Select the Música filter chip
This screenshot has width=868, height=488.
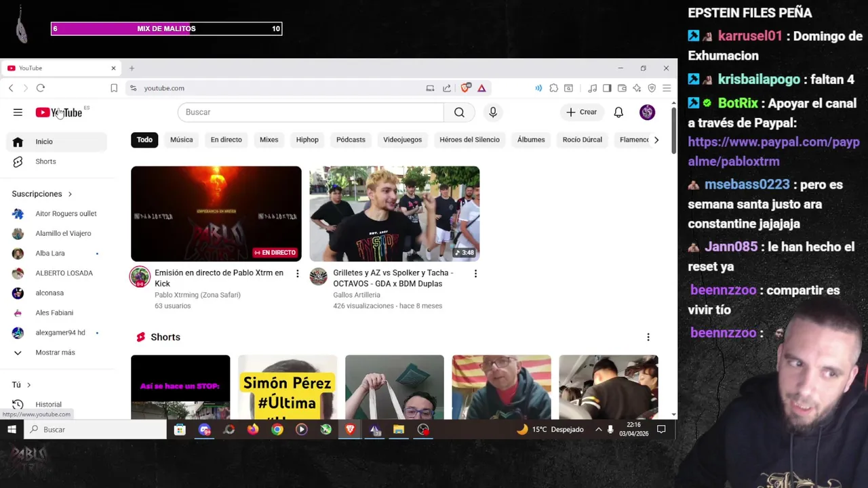pos(181,140)
